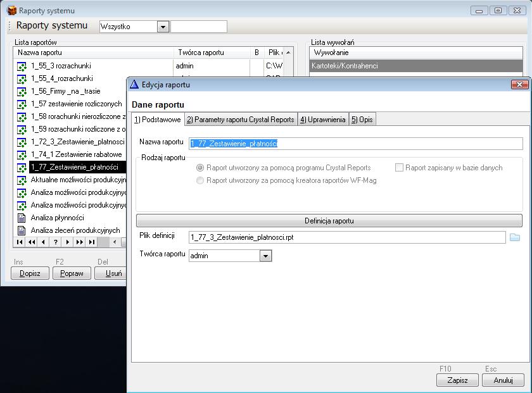
Task: Click the previous record navigator arrow
Action: tap(43, 242)
